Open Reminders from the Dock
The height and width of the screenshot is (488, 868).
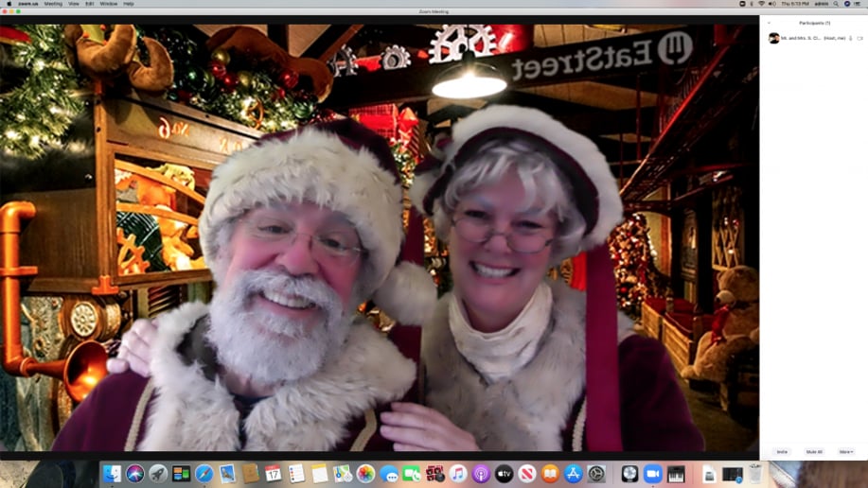tap(296, 474)
